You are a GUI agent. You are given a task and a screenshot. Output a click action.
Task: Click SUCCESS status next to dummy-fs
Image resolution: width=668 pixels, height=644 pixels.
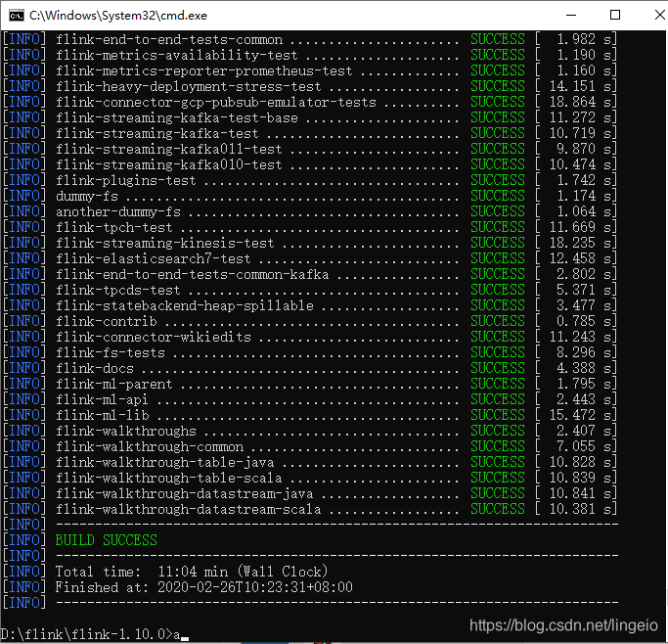(x=498, y=196)
